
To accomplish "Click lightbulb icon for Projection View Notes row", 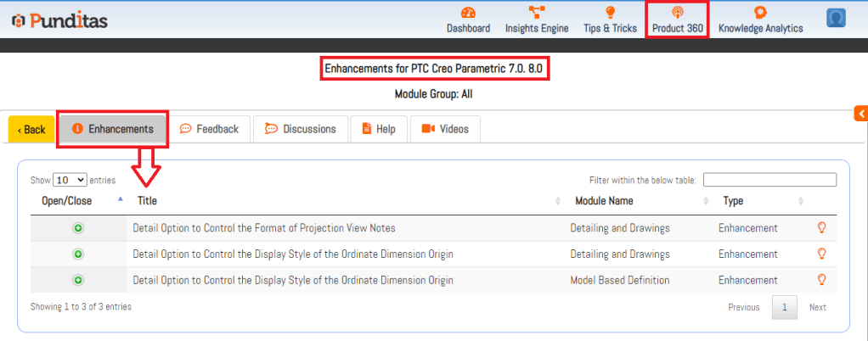I will click(x=821, y=227).
